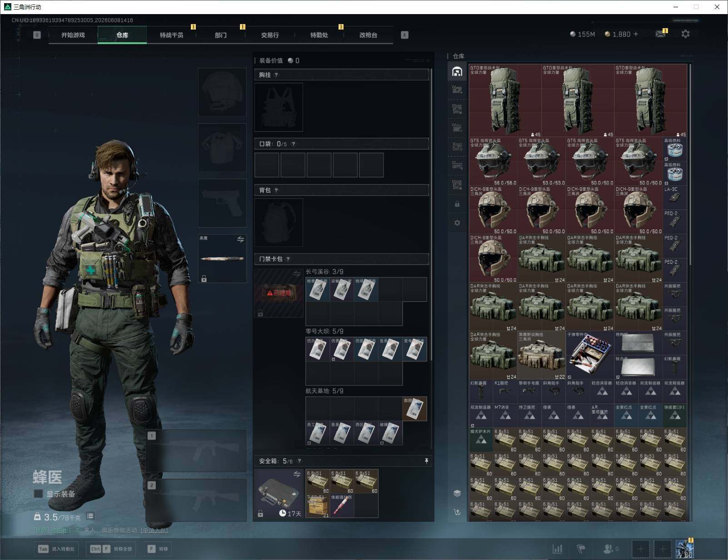Image resolution: width=728 pixels, height=560 pixels.
Task: Select primary weapon slot 2
Action: pyautogui.click(x=196, y=500)
